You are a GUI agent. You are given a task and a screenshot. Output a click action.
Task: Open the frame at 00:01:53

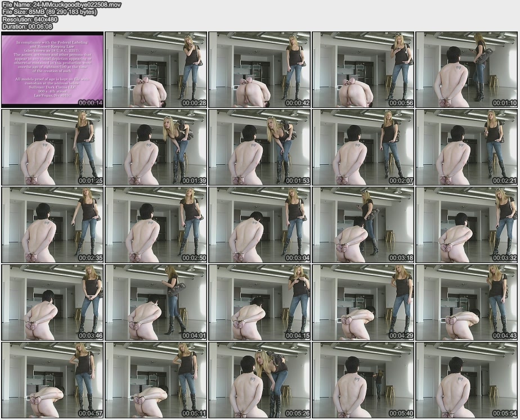coord(259,147)
